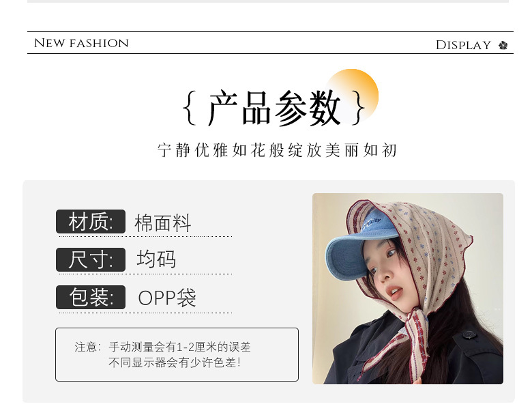Viewport: 532px width, 415px height.
Task: Click the 不同显示器会有少许色差 note line
Action: coord(175,362)
